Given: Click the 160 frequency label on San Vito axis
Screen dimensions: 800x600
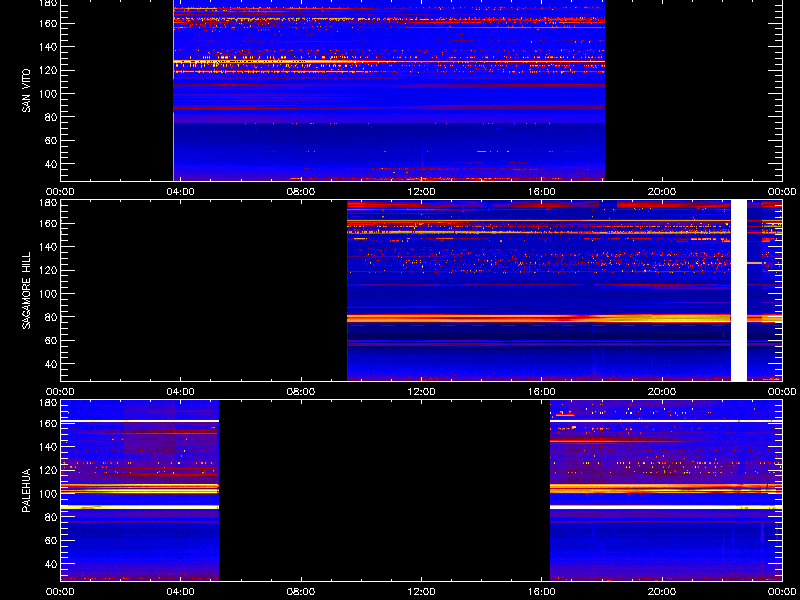Looking at the screenshot, I should pos(48,23).
